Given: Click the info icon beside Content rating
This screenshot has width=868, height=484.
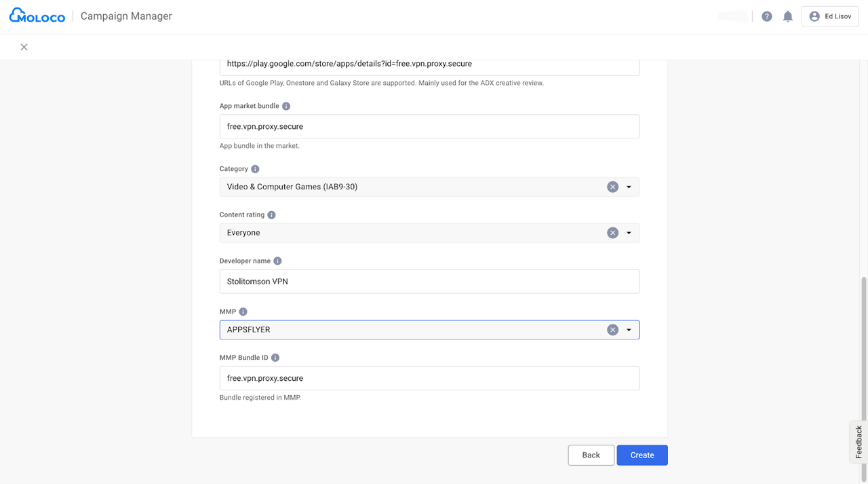Looking at the screenshot, I should pyautogui.click(x=271, y=215).
